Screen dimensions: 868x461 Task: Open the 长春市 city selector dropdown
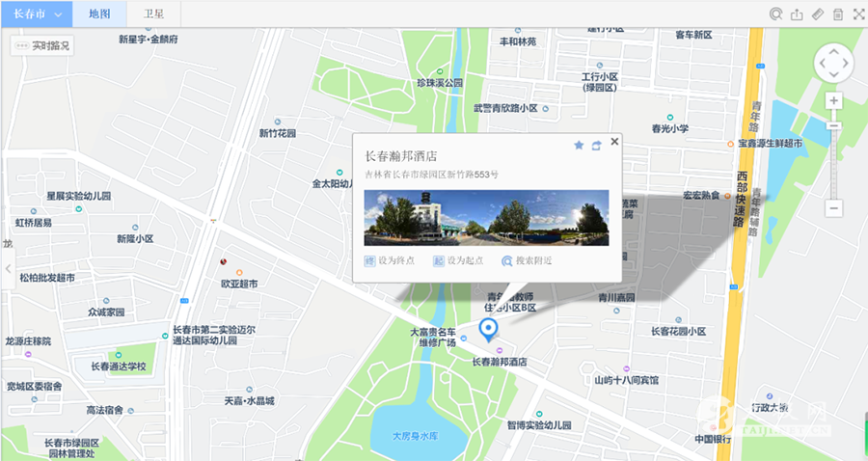(37, 14)
